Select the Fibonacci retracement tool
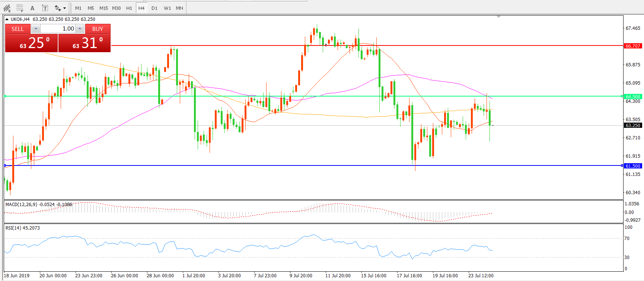The height and width of the screenshot is (281, 644). tap(20, 8)
